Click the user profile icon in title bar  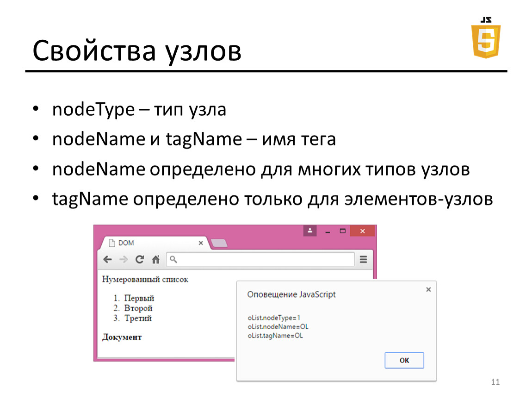pyautogui.click(x=309, y=231)
